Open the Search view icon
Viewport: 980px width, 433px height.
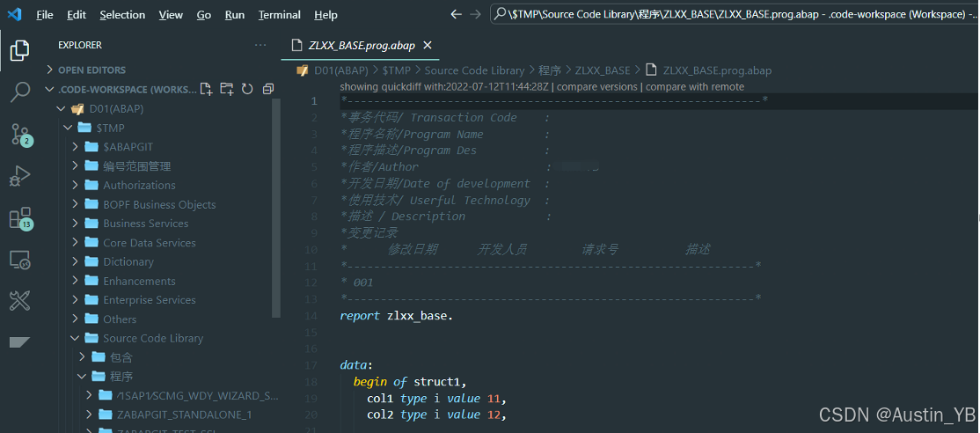[x=19, y=92]
